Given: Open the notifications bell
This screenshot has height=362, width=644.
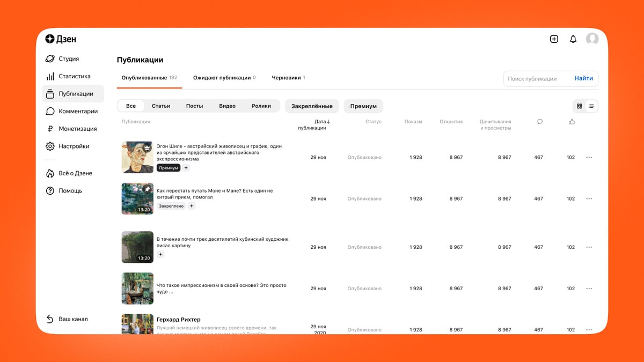Looking at the screenshot, I should (573, 39).
